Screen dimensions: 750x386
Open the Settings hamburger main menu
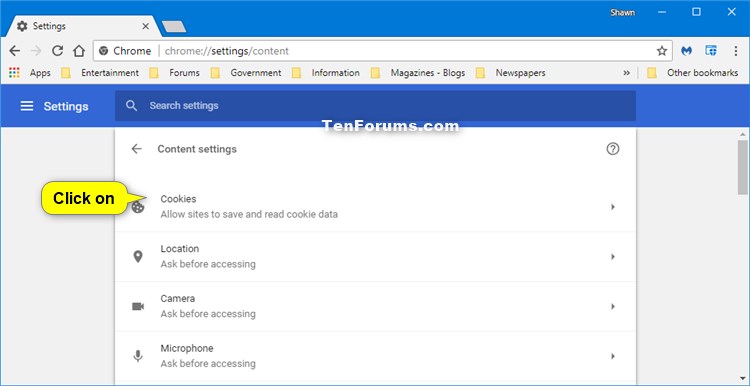(x=27, y=106)
